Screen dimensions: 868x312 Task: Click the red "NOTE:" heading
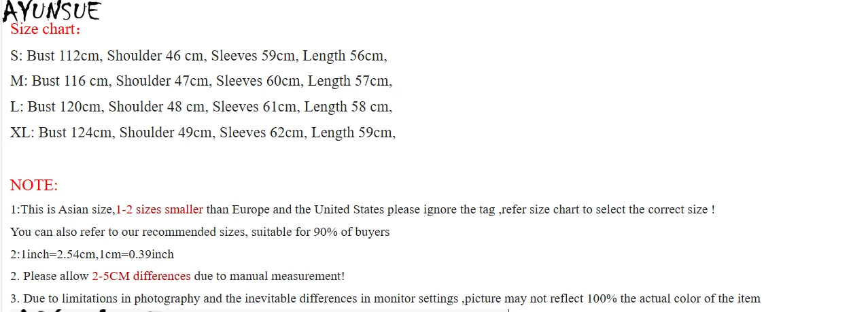pyautogui.click(x=34, y=186)
